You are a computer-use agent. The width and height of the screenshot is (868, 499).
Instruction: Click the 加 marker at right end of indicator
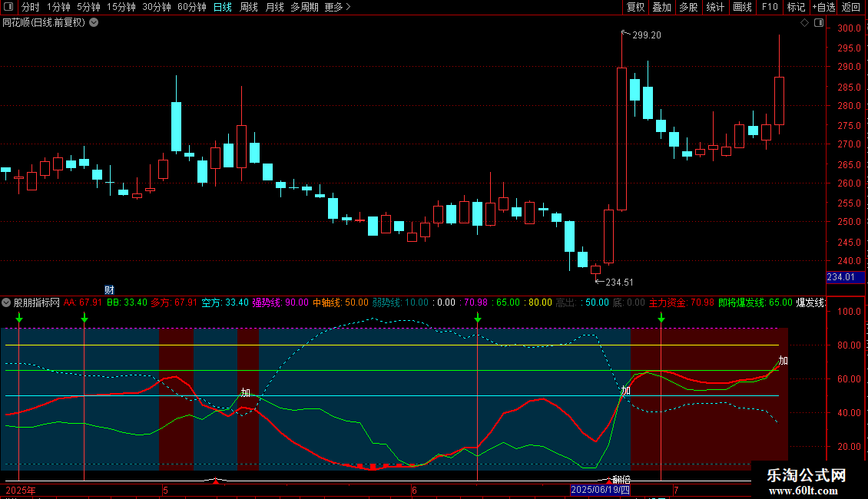pyautogui.click(x=783, y=360)
